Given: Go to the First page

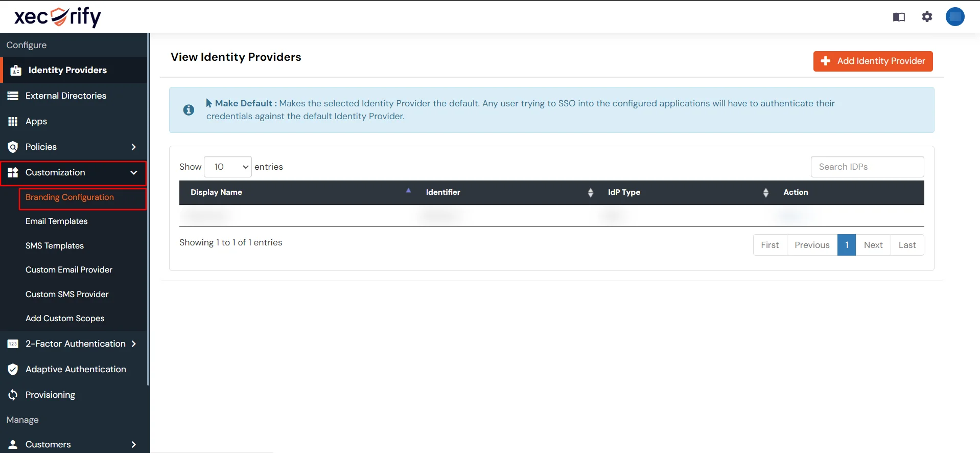Looking at the screenshot, I should pos(770,245).
